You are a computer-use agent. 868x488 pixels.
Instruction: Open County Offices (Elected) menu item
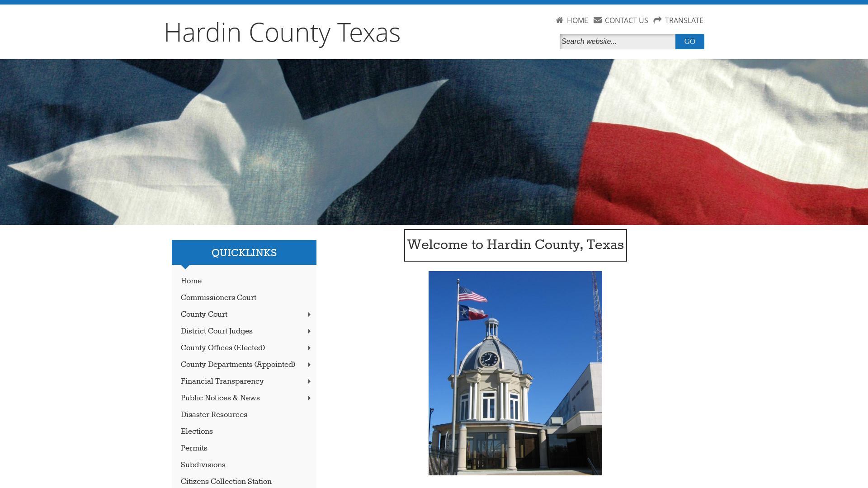point(223,348)
